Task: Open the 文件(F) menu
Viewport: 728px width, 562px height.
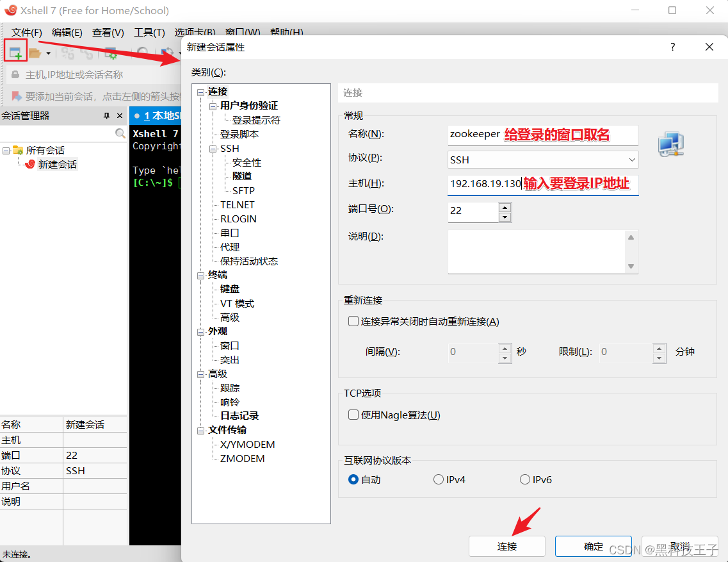Action: (26, 33)
